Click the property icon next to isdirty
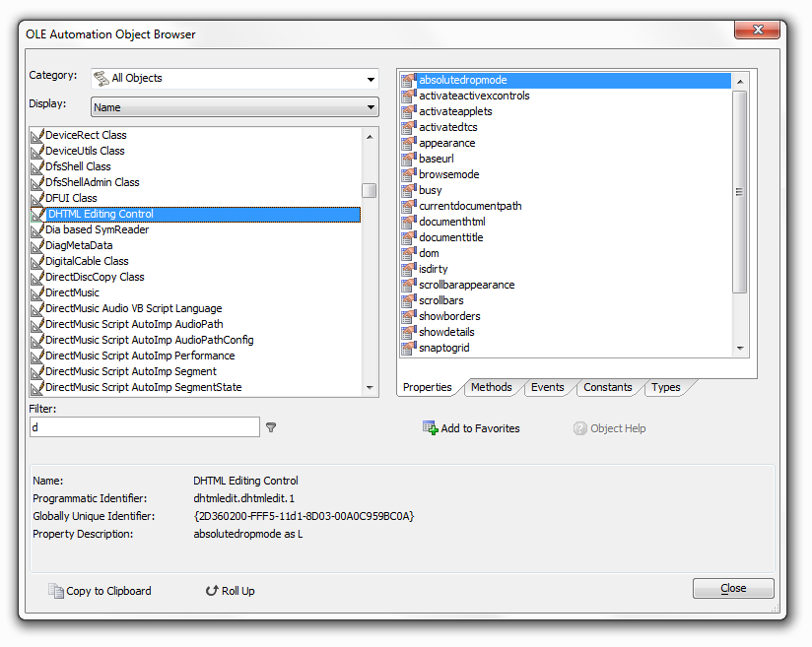Image resolution: width=812 pixels, height=647 pixels. [409, 269]
